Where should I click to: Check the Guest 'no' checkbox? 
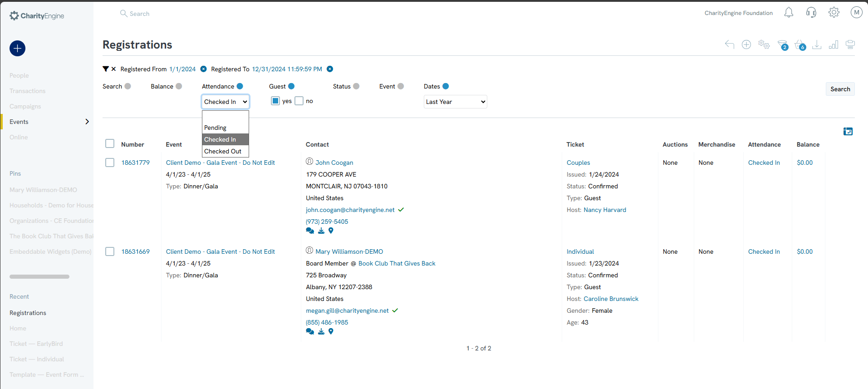pyautogui.click(x=299, y=101)
